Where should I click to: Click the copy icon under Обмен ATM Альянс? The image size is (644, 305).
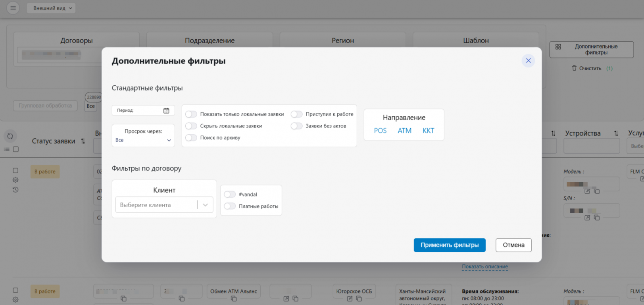coord(234,299)
